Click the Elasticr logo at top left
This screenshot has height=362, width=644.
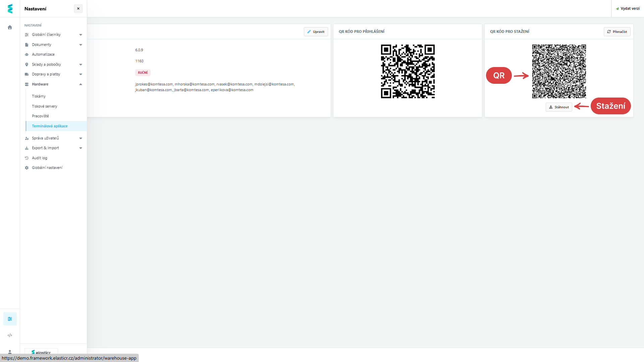(x=10, y=9)
